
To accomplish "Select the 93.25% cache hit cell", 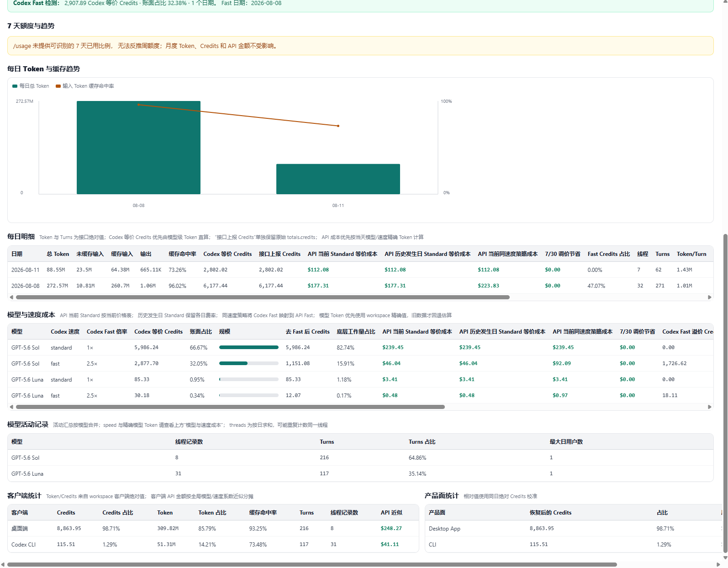I will tap(258, 528).
